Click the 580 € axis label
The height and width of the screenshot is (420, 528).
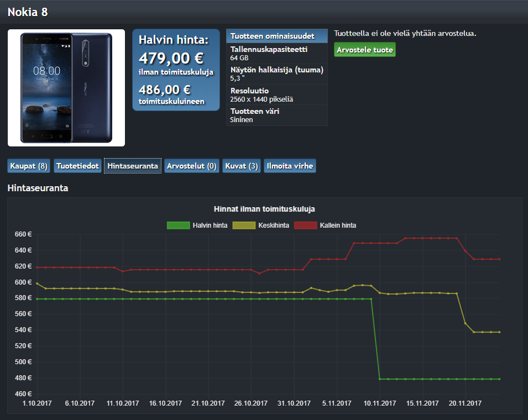pos(23,298)
